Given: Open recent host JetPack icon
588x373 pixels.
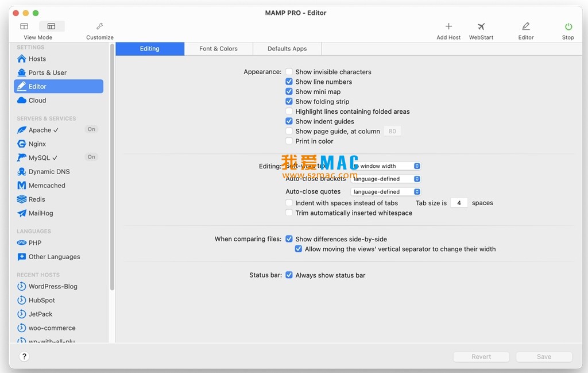Looking at the screenshot, I should coord(22,314).
